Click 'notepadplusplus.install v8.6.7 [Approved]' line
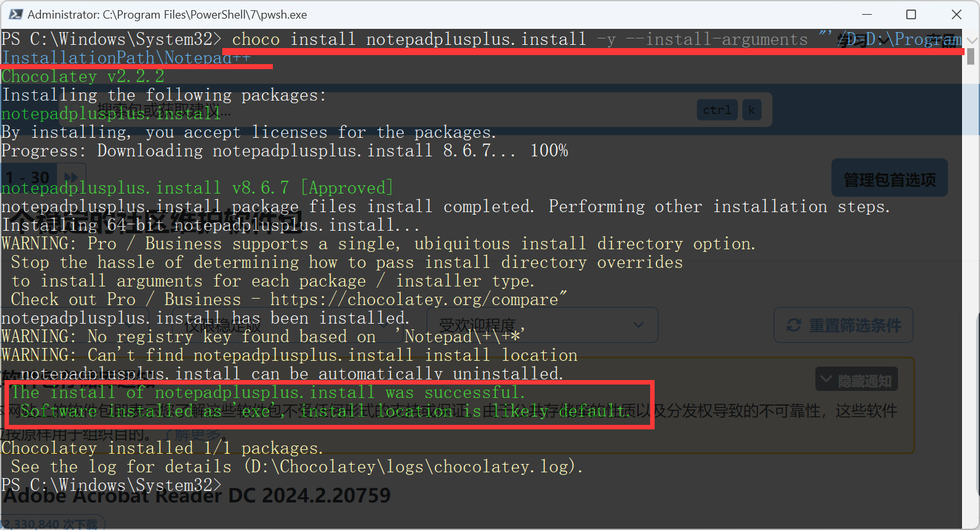Viewport: 980px width, 530px height. click(197, 188)
